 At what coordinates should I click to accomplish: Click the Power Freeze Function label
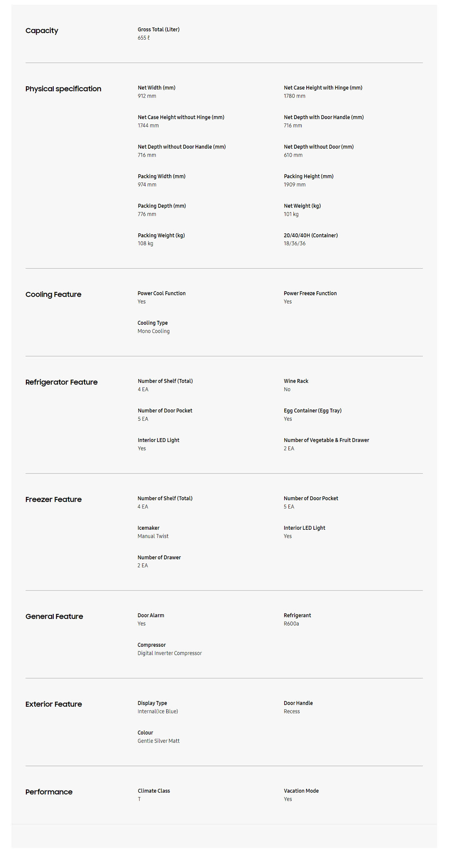(310, 294)
